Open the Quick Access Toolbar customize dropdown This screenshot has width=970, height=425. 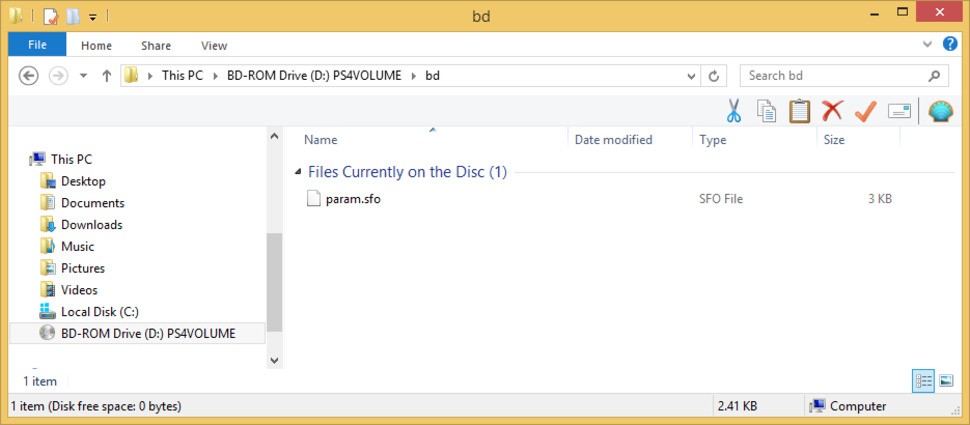coord(93,17)
